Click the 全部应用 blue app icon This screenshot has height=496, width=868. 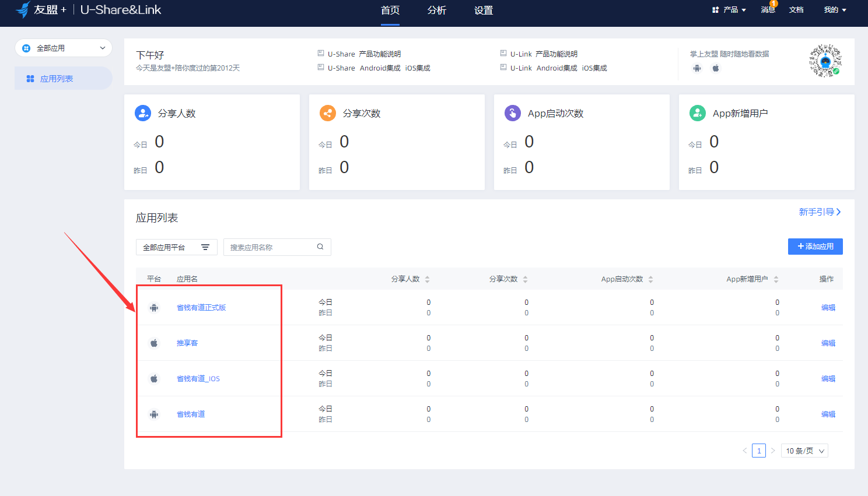pyautogui.click(x=26, y=48)
